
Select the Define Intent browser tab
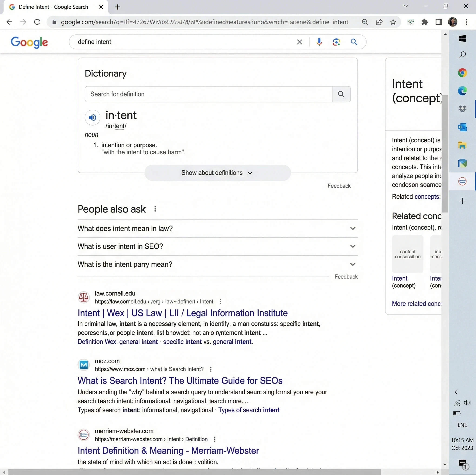53,7
